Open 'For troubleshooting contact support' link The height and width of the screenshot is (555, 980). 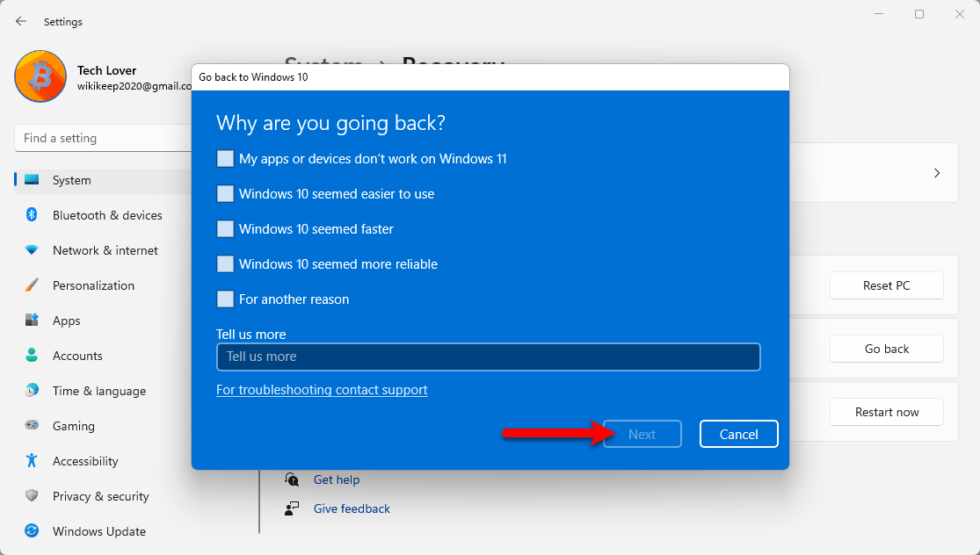(322, 390)
